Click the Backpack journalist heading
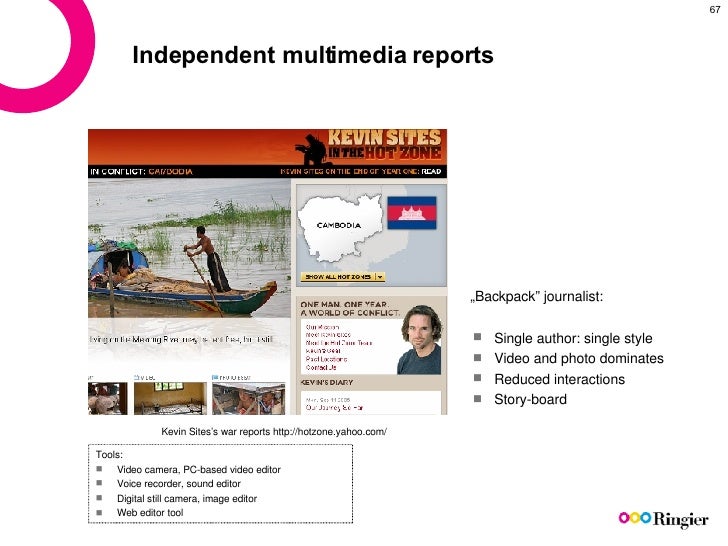The image size is (728, 546). click(537, 296)
